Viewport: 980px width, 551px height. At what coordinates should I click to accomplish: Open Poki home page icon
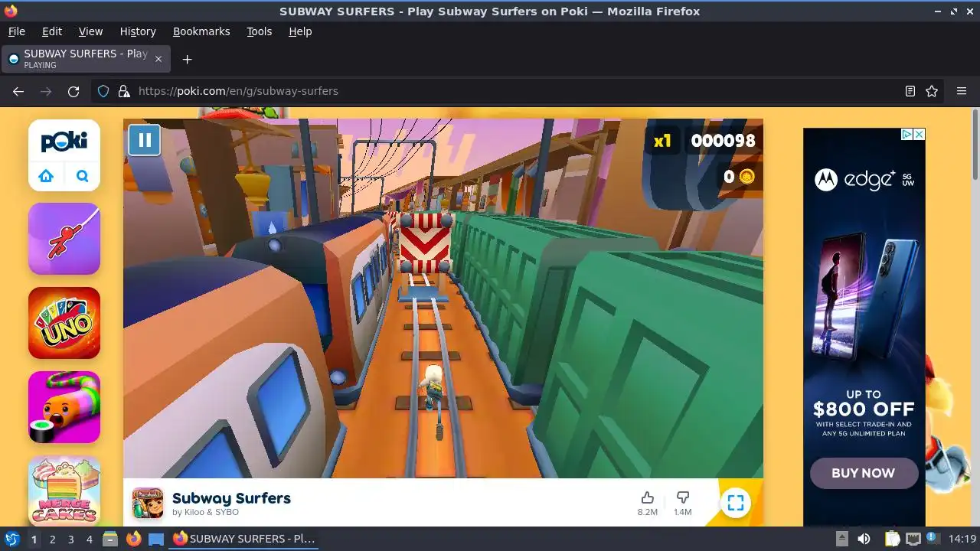[46, 176]
